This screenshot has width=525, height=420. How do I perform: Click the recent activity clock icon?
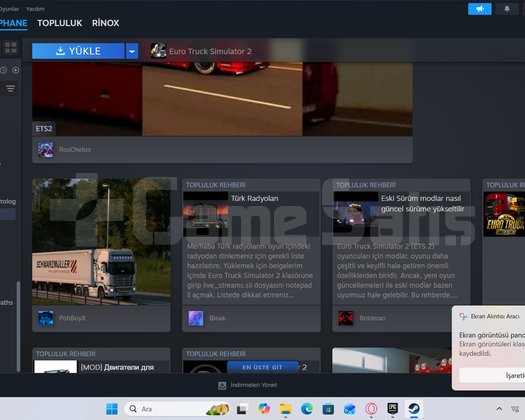(4, 70)
